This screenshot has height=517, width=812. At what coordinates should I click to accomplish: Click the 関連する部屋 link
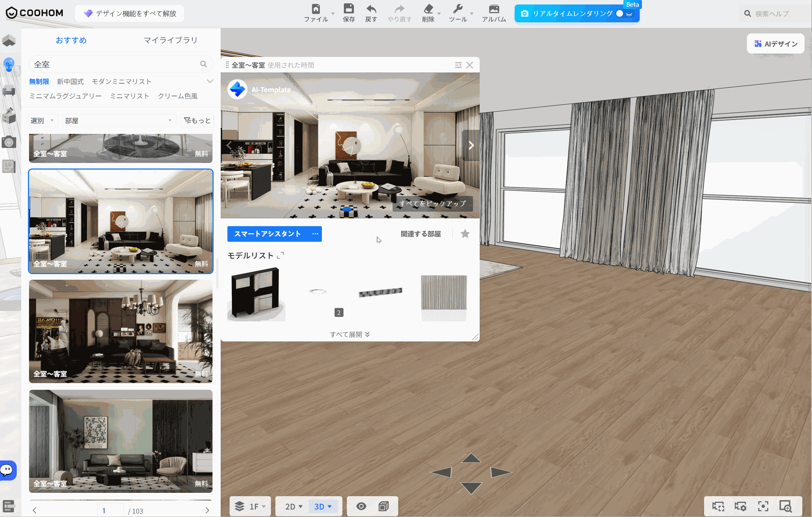pyautogui.click(x=421, y=234)
